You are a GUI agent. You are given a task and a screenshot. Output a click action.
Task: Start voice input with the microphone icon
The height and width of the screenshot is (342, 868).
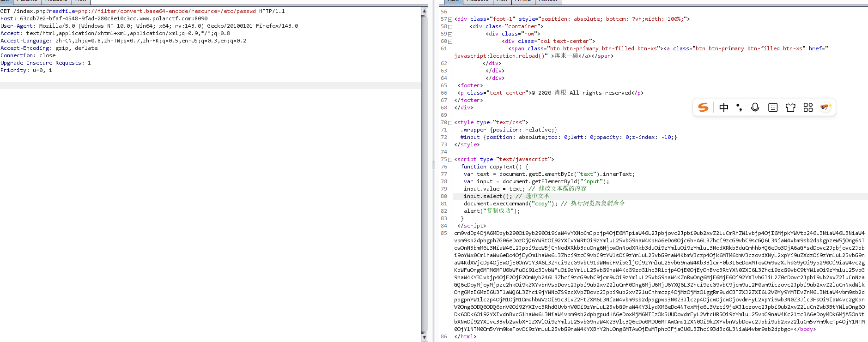coord(755,108)
